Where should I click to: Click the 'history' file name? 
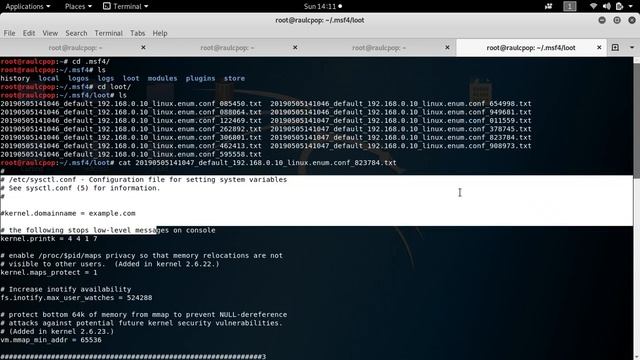(15, 78)
